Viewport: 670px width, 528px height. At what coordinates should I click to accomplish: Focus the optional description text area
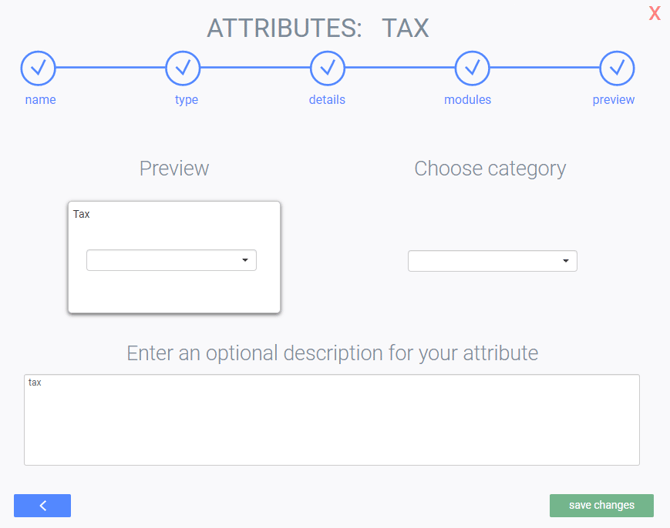tap(331, 420)
